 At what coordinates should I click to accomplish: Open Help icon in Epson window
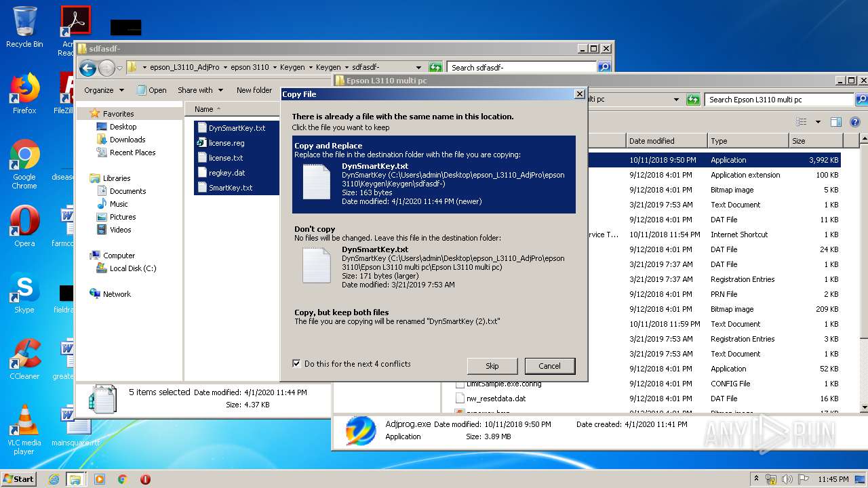pyautogui.click(x=854, y=122)
